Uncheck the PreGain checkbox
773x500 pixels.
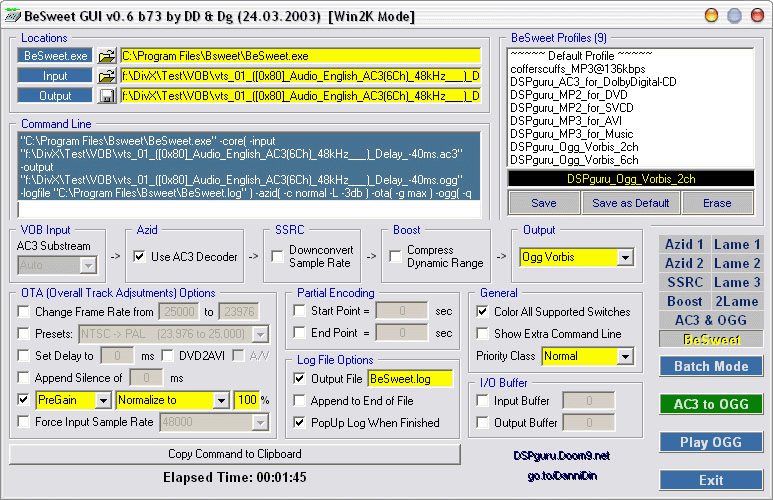coord(23,399)
